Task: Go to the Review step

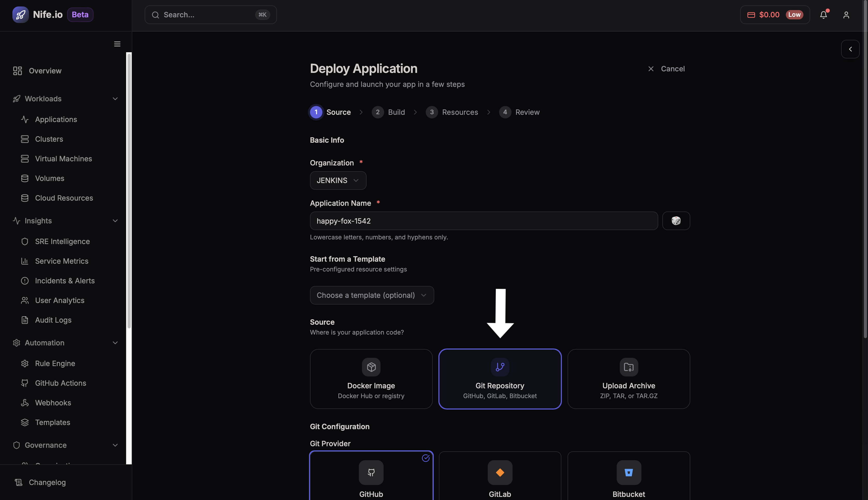Action: [520, 112]
